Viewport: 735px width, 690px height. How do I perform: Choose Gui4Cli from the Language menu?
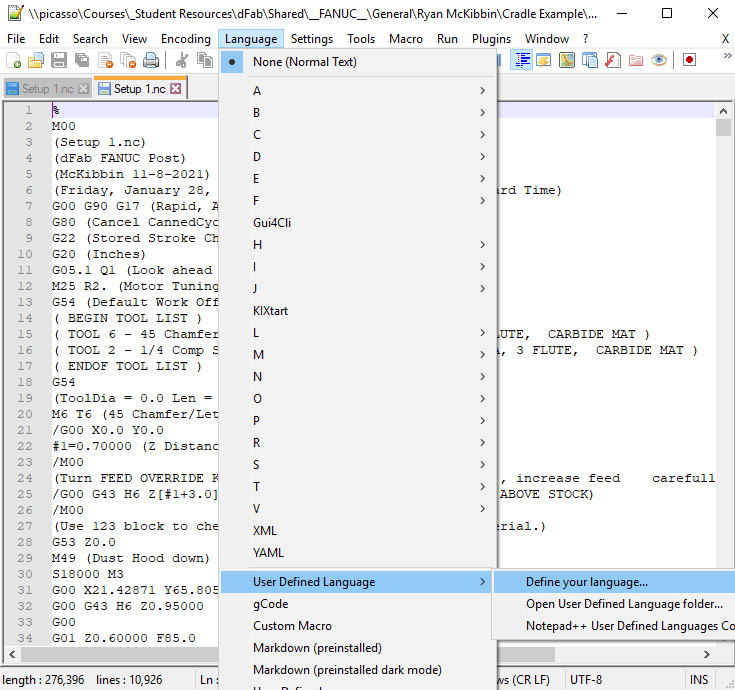358,223
